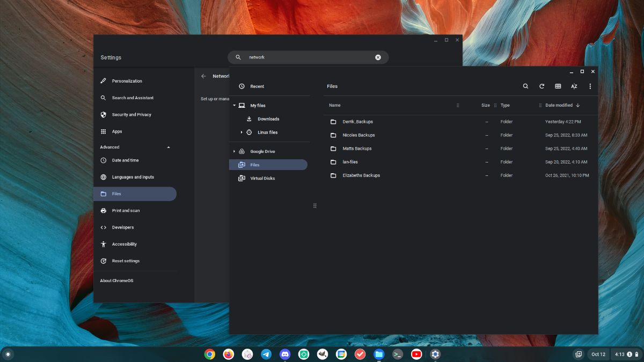Switch Files to grid view

click(558, 86)
